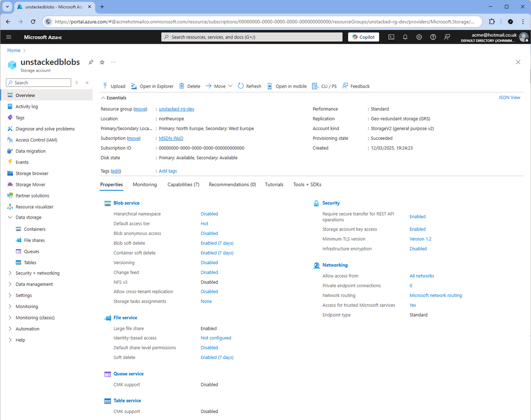Open CLI / PS options
This screenshot has width=531, height=420.
pos(324,86)
